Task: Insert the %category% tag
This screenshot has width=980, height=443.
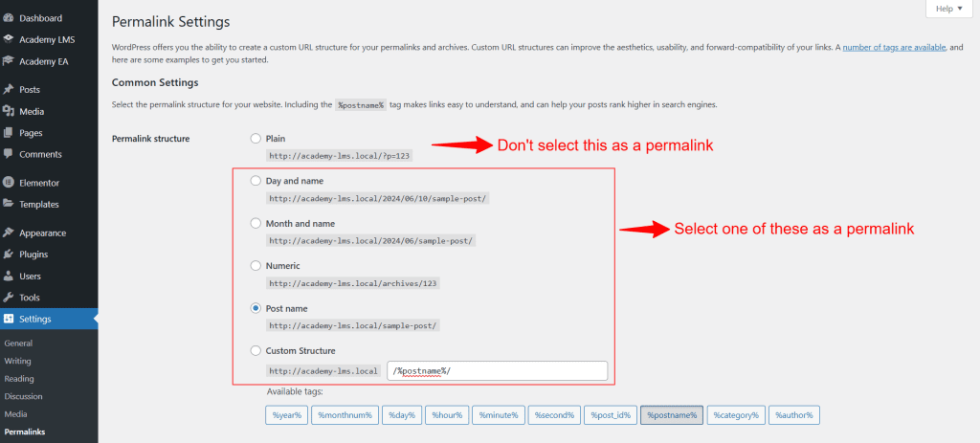Action: [736, 415]
